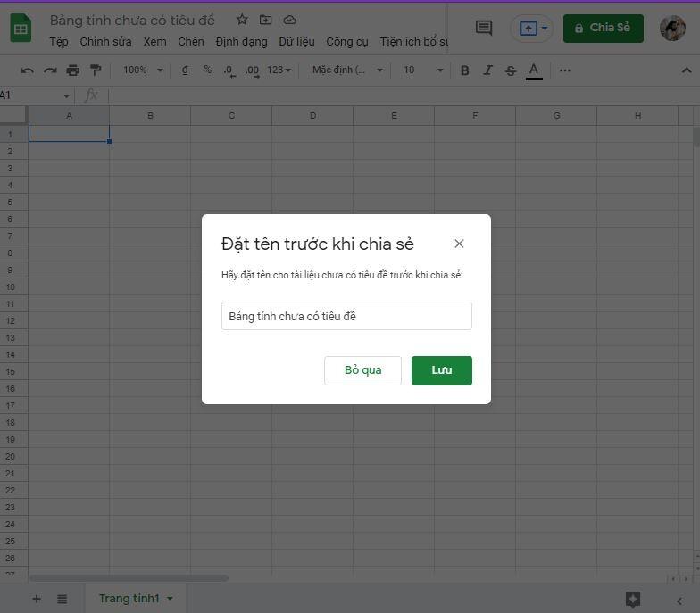
Task: Format as currency đ icon
Action: pyautogui.click(x=185, y=70)
